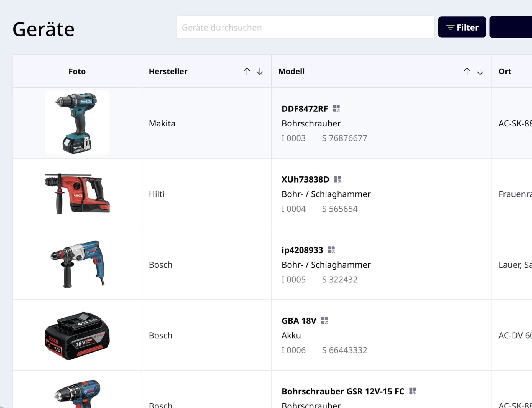Sort Hersteller column ascending with up arrow

point(247,71)
